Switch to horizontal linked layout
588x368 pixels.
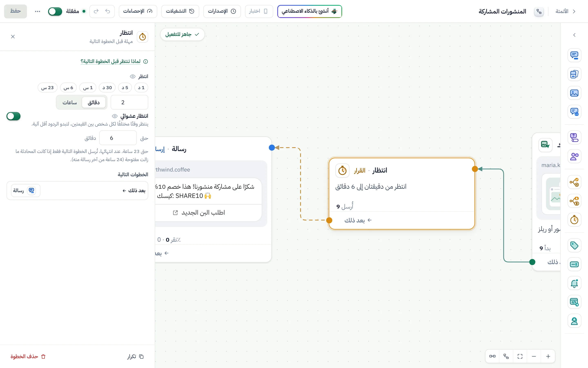coord(492,356)
